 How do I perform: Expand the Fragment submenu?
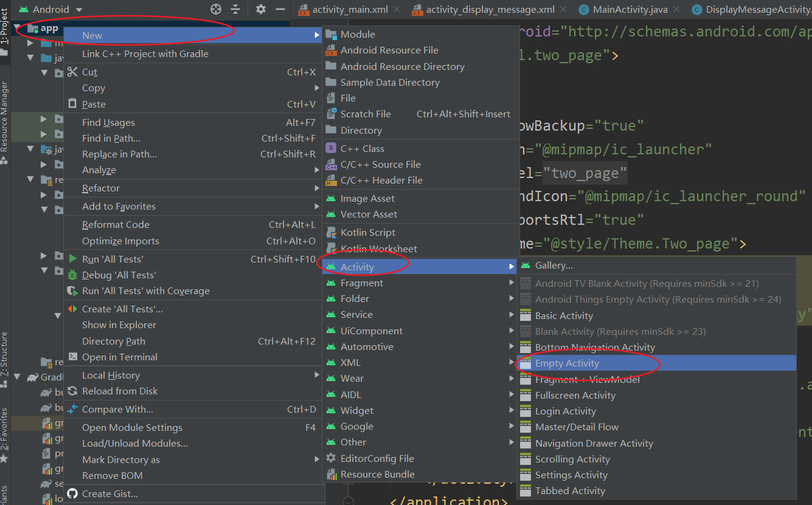420,283
